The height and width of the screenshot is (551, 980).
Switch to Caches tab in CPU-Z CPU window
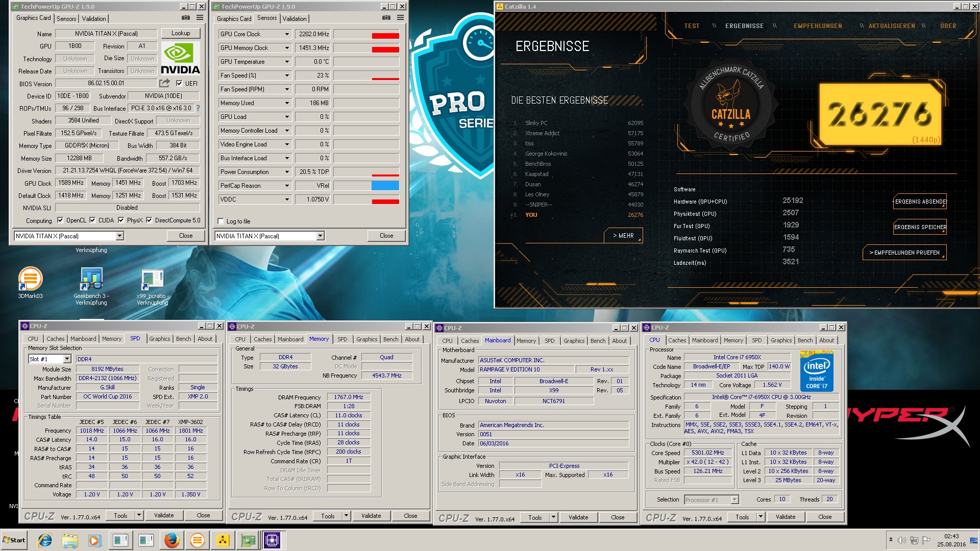(x=677, y=340)
